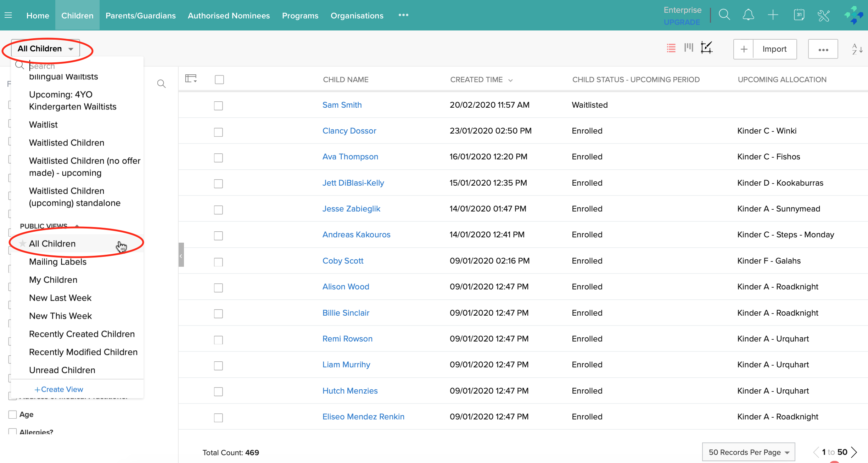Open the calendar icon in header
868x463 pixels.
coord(799,15)
